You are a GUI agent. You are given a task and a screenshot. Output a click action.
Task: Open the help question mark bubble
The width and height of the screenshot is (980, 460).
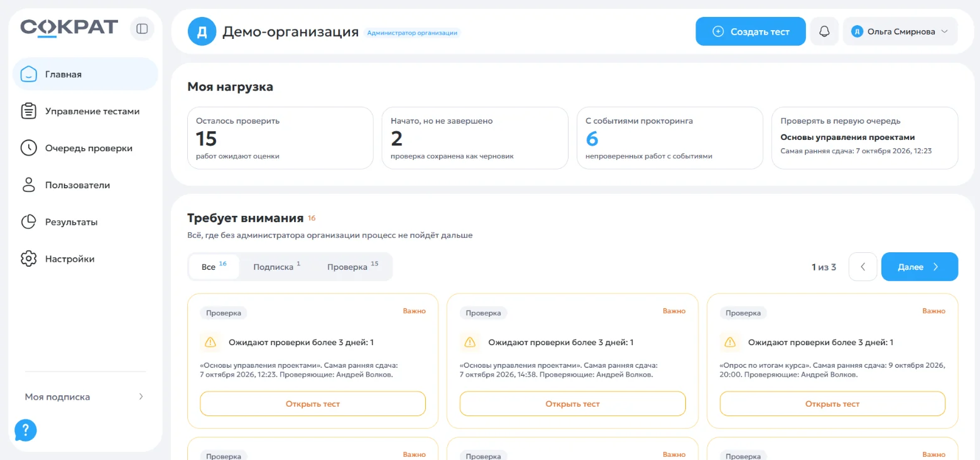[26, 431]
